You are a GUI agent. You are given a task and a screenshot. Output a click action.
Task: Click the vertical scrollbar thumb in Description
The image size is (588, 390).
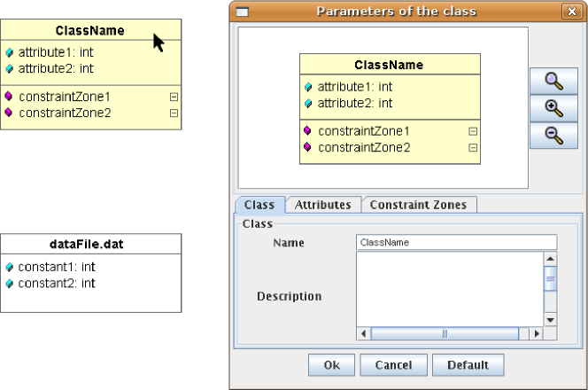(550, 279)
